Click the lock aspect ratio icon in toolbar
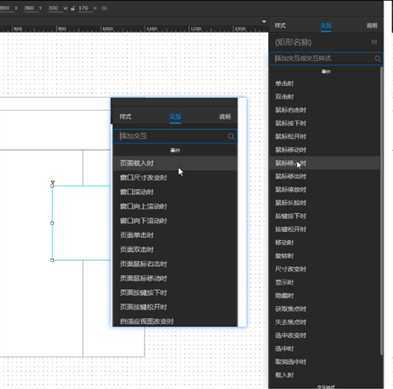 pos(72,8)
